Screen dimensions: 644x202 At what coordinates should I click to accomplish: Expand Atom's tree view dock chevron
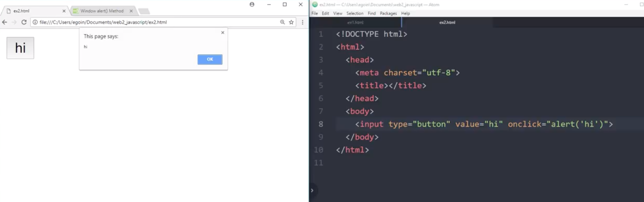click(x=312, y=191)
